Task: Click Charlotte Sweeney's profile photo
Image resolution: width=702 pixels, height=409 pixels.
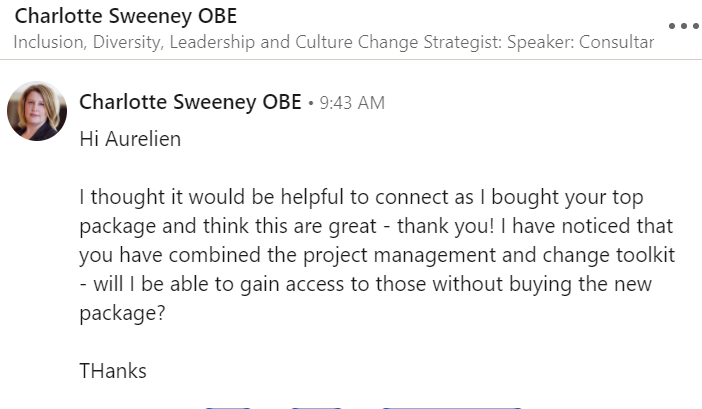Action: point(37,110)
